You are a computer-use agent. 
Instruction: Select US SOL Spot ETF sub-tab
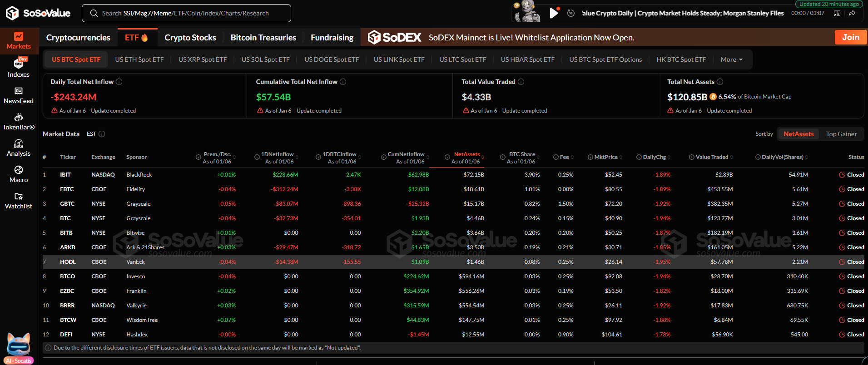click(266, 59)
